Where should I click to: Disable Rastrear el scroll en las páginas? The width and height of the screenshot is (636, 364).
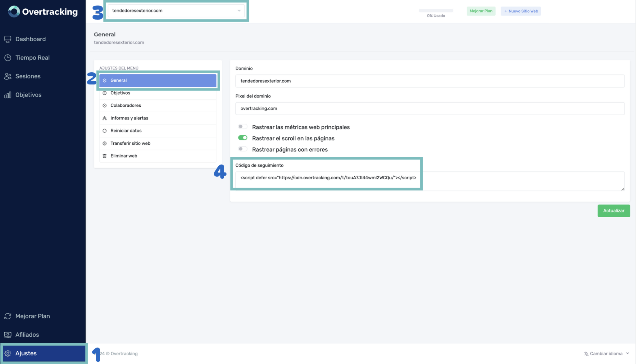(243, 138)
